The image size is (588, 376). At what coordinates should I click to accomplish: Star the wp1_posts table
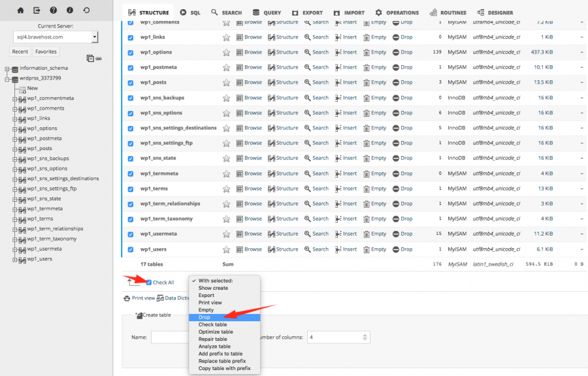pos(226,82)
